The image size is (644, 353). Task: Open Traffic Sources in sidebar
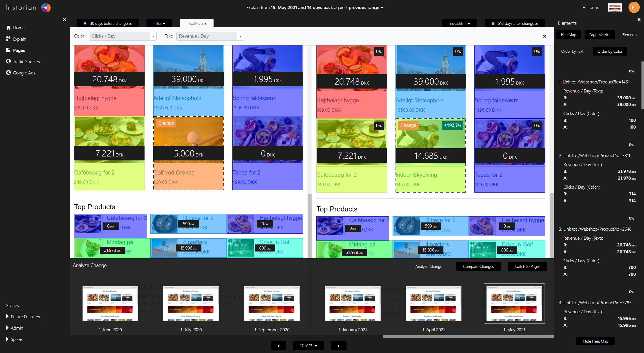(23, 61)
